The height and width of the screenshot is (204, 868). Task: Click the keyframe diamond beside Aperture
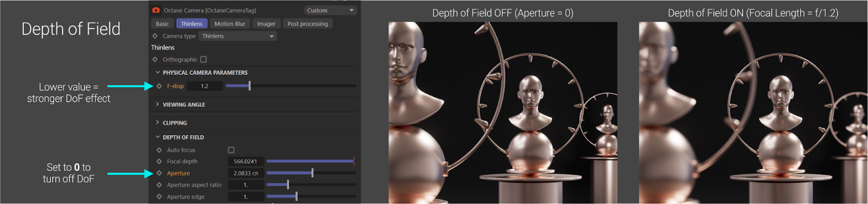pyautogui.click(x=159, y=173)
